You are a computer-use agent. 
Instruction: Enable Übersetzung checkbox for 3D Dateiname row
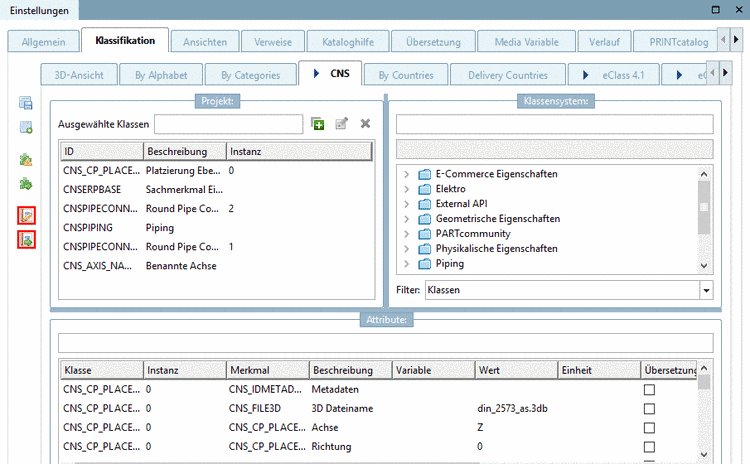click(x=649, y=408)
